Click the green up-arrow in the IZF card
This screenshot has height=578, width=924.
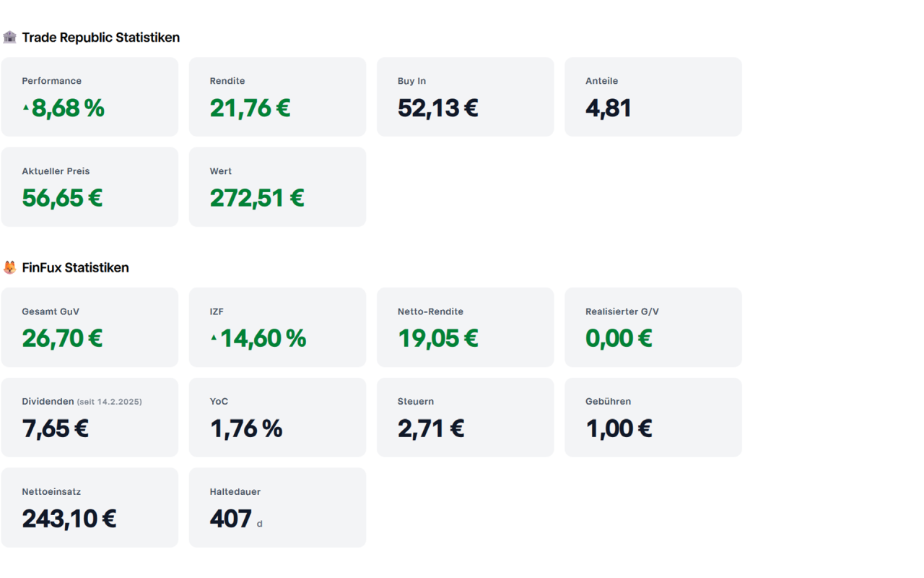click(x=214, y=337)
